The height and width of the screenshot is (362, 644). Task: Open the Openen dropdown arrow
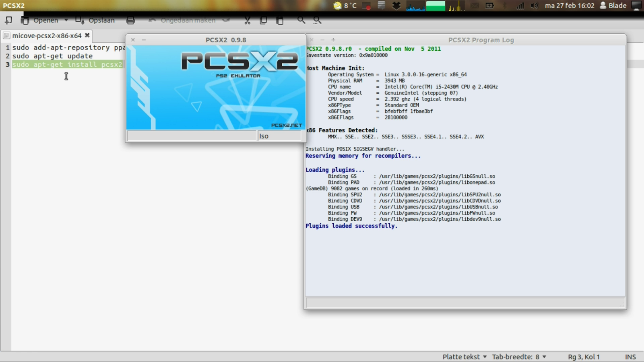coord(66,20)
